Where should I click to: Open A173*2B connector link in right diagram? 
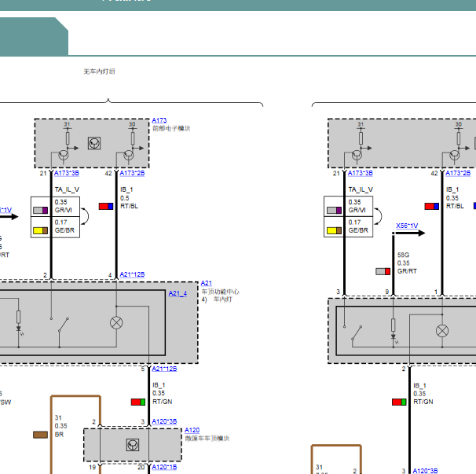[458, 173]
